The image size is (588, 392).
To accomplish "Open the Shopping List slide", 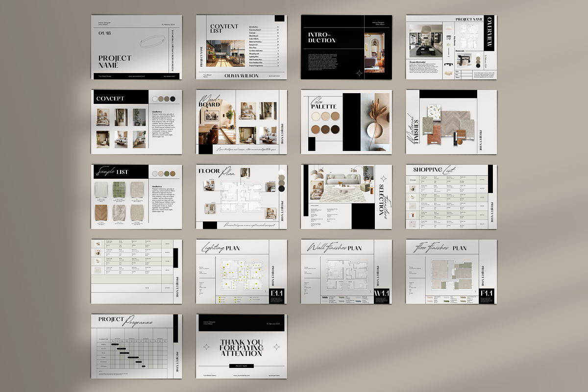I will click(451, 196).
